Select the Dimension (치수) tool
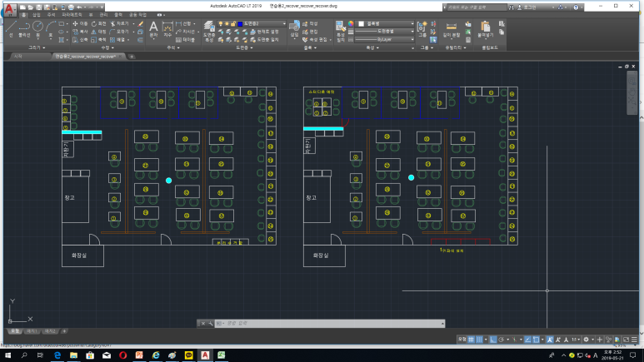 click(x=167, y=30)
